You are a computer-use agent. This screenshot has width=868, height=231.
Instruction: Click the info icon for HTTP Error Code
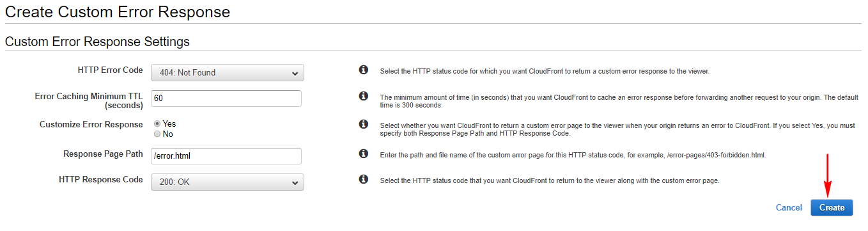pos(363,69)
